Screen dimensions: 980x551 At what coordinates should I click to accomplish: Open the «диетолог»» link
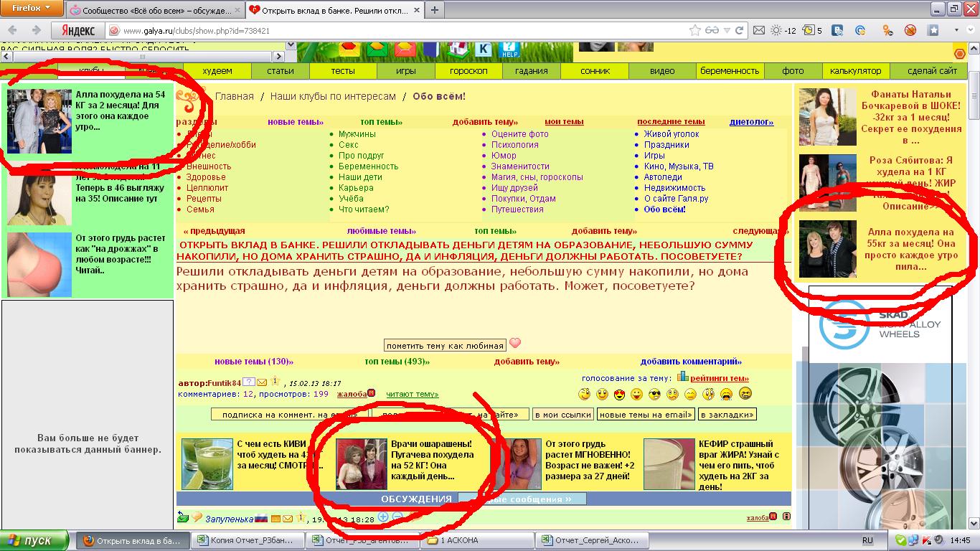pyautogui.click(x=752, y=122)
